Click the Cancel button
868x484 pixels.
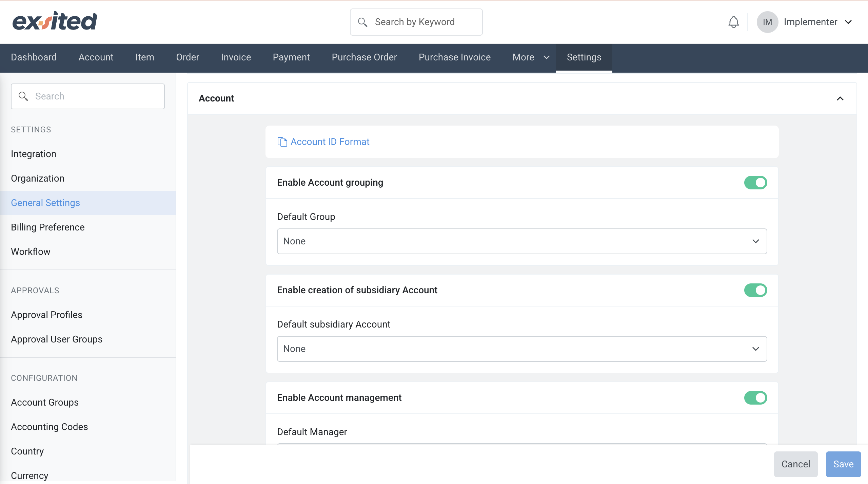(x=795, y=464)
